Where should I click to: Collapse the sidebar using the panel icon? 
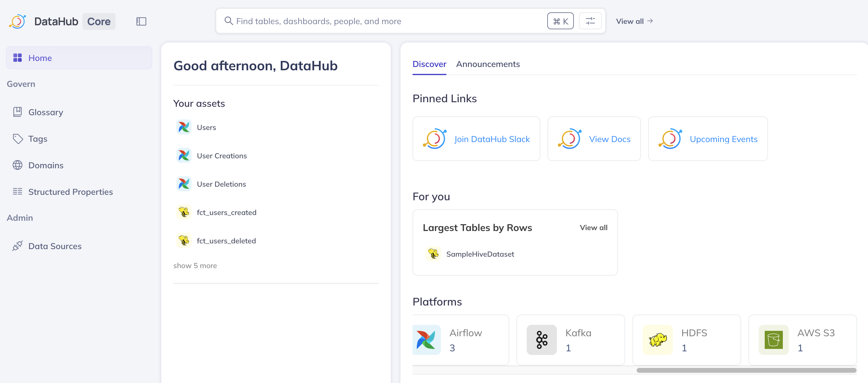coord(141,21)
